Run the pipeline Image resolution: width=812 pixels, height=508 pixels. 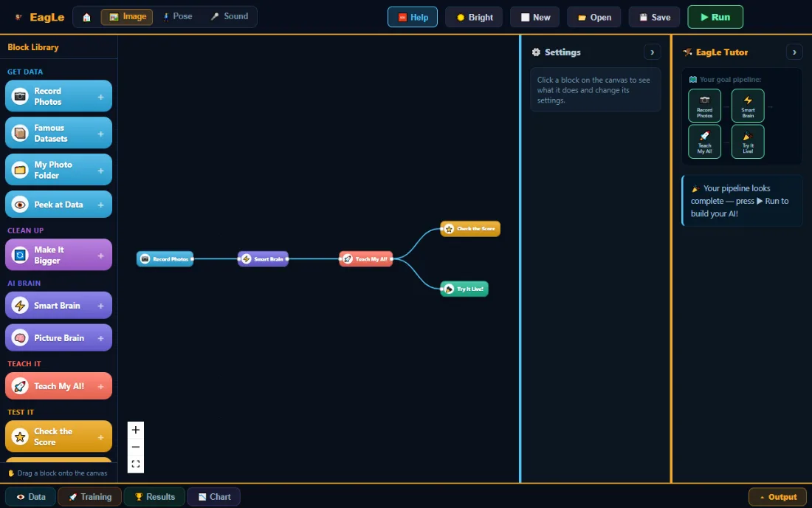tap(715, 17)
